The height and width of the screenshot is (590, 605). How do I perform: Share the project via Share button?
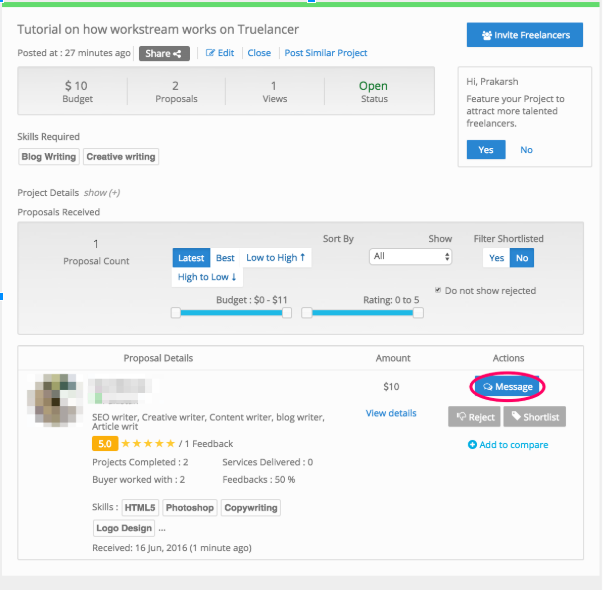pyautogui.click(x=165, y=54)
